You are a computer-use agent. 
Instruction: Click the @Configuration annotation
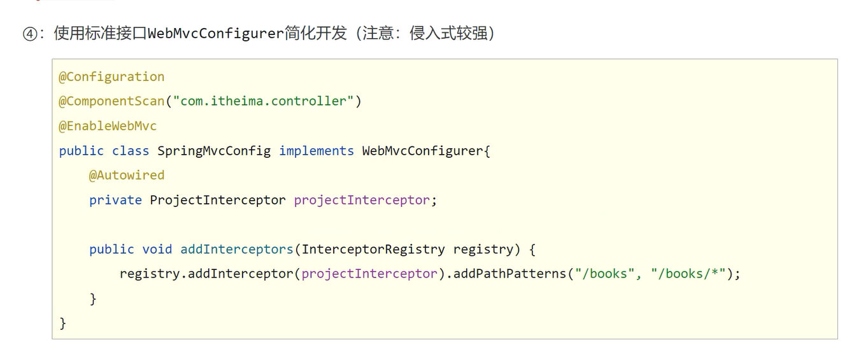(x=111, y=77)
